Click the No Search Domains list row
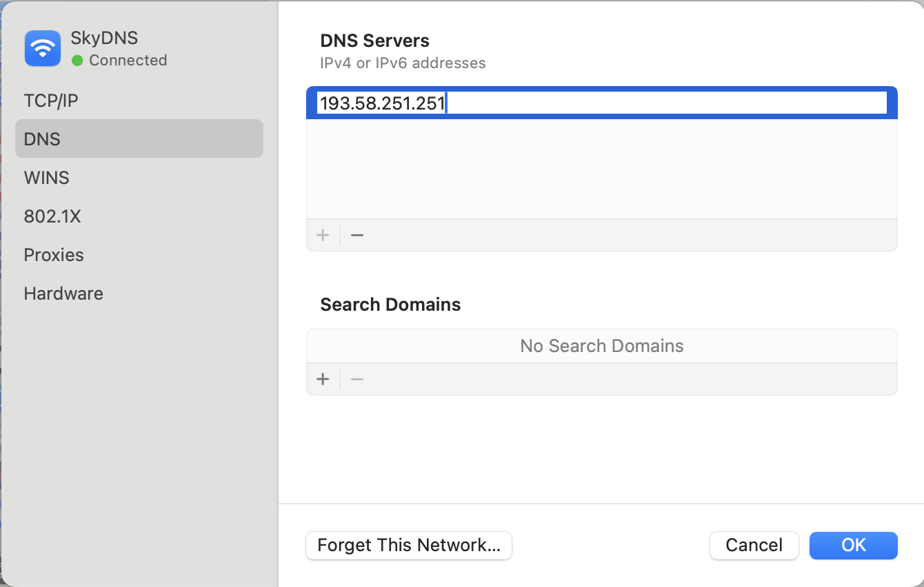 click(x=601, y=346)
